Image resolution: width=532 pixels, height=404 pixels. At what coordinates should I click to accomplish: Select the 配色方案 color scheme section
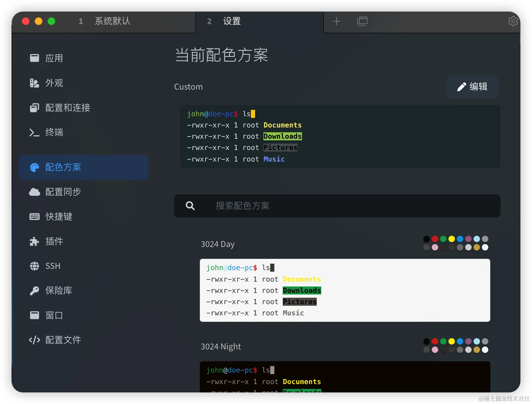[x=84, y=167]
